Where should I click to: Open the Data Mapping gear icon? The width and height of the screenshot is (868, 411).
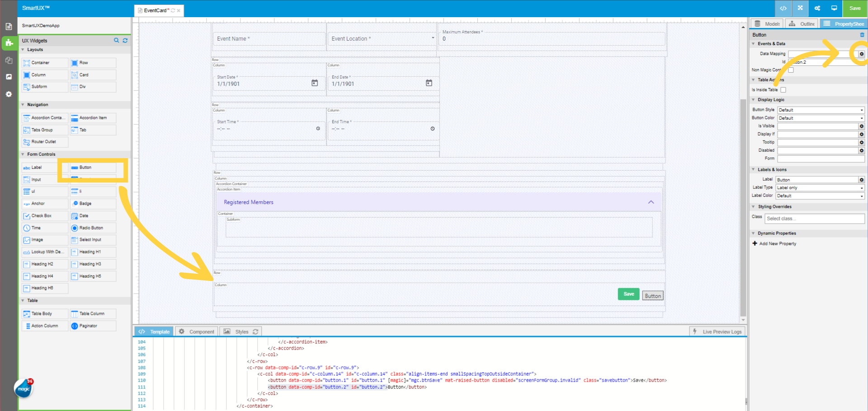tap(862, 54)
